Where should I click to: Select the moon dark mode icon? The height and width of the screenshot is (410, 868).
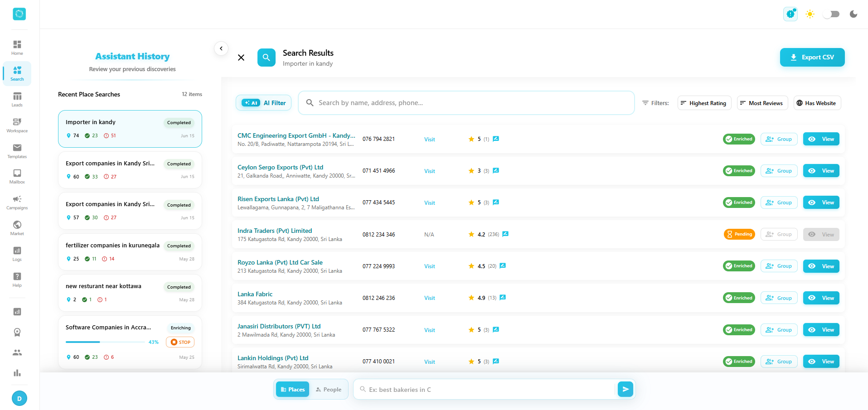pos(853,14)
